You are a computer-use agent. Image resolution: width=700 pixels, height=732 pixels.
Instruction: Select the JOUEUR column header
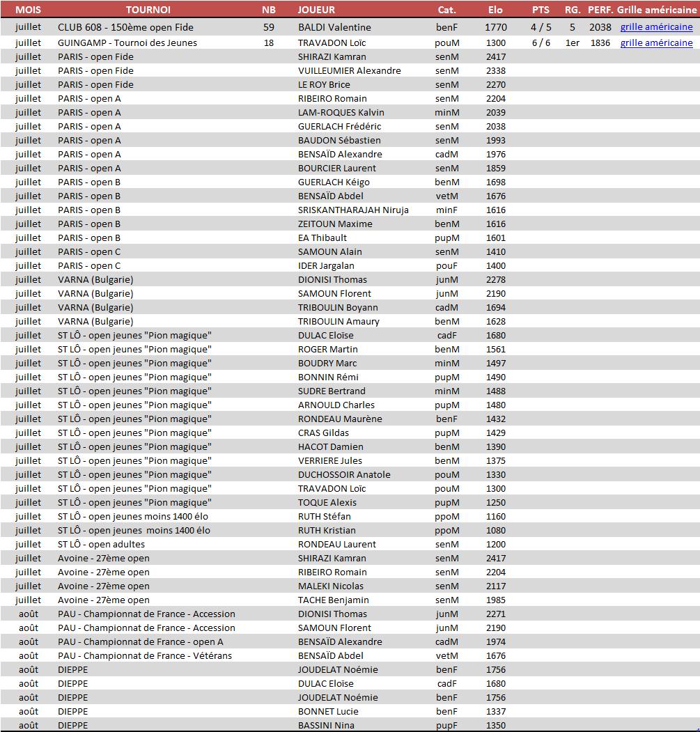coord(316,10)
